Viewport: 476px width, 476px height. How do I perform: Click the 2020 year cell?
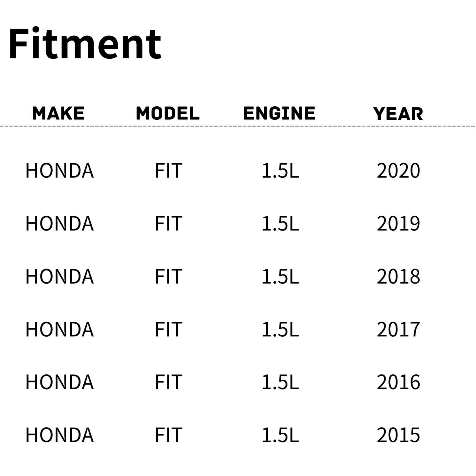(x=398, y=171)
